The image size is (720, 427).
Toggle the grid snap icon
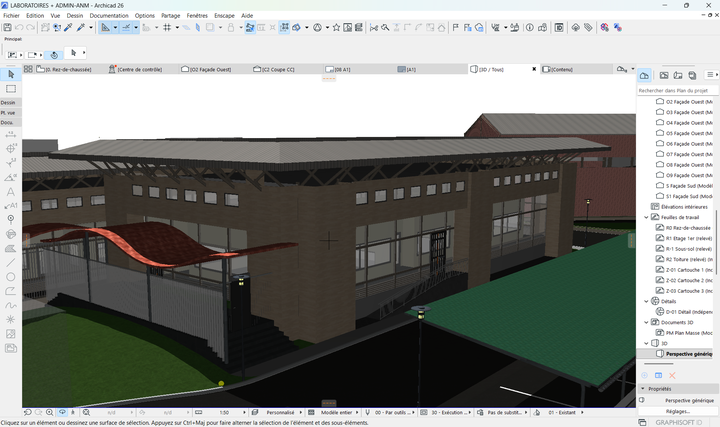(x=166, y=27)
